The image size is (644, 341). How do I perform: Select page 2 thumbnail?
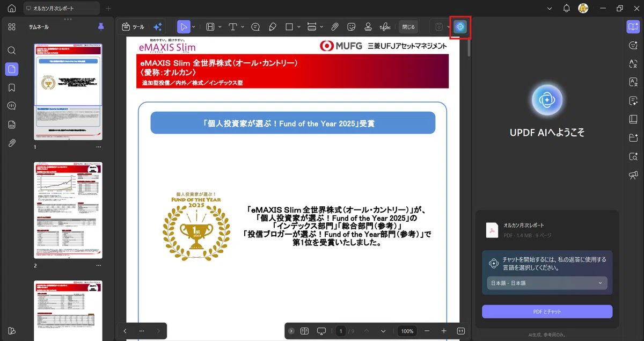point(68,210)
